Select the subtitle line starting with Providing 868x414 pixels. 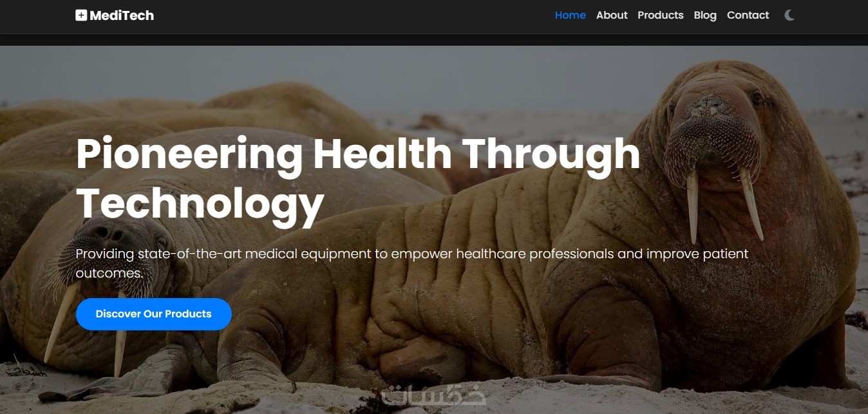412,254
